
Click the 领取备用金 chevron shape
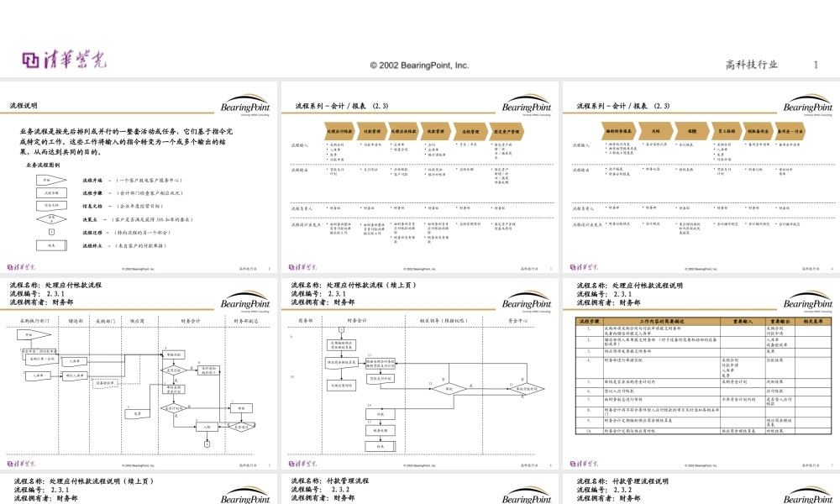click(x=758, y=131)
